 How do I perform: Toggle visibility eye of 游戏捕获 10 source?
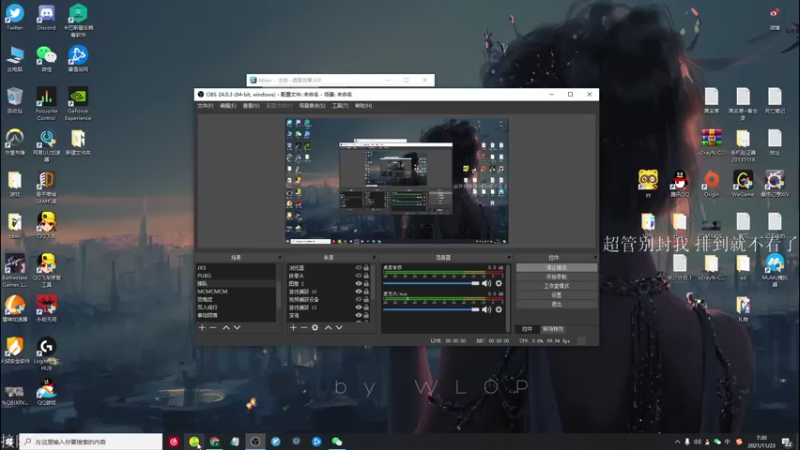359,291
